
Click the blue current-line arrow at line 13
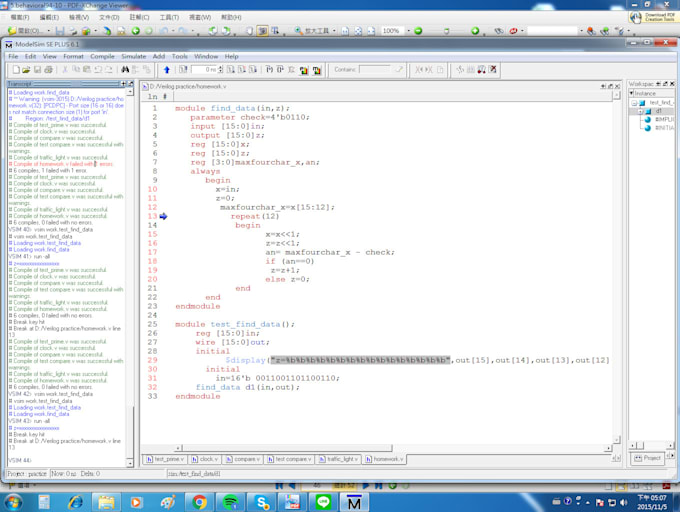click(x=163, y=216)
